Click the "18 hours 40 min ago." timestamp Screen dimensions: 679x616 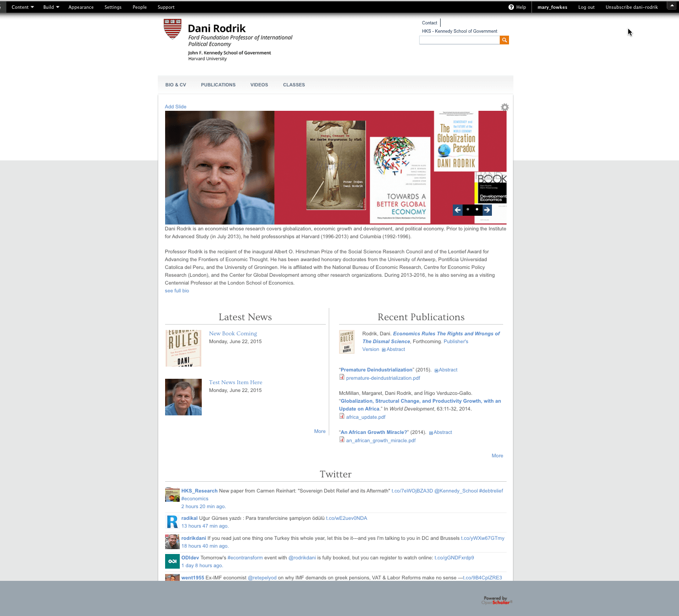pyautogui.click(x=205, y=546)
